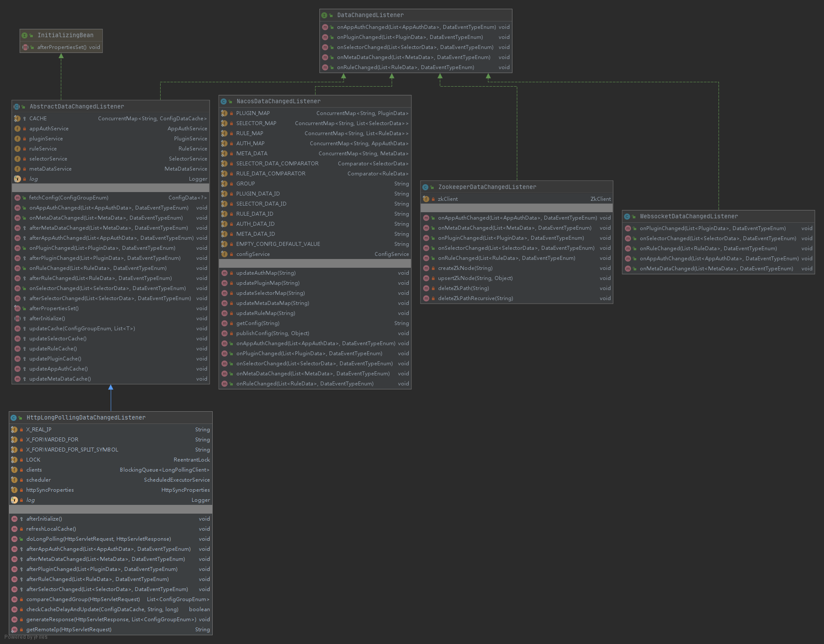
Task: Click the ZkClient type label
Action: tap(600, 199)
